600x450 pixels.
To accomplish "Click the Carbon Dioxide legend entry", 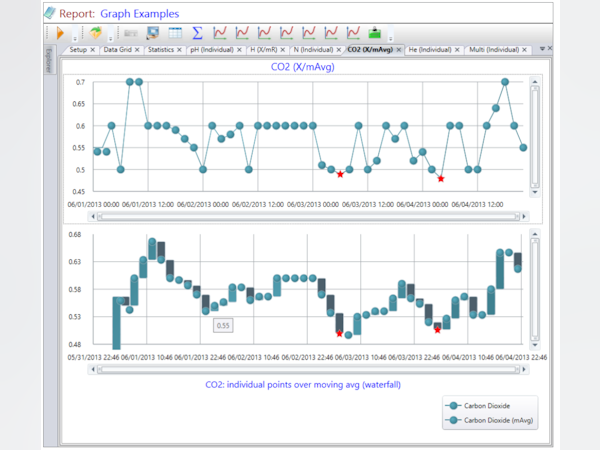I will [478, 406].
